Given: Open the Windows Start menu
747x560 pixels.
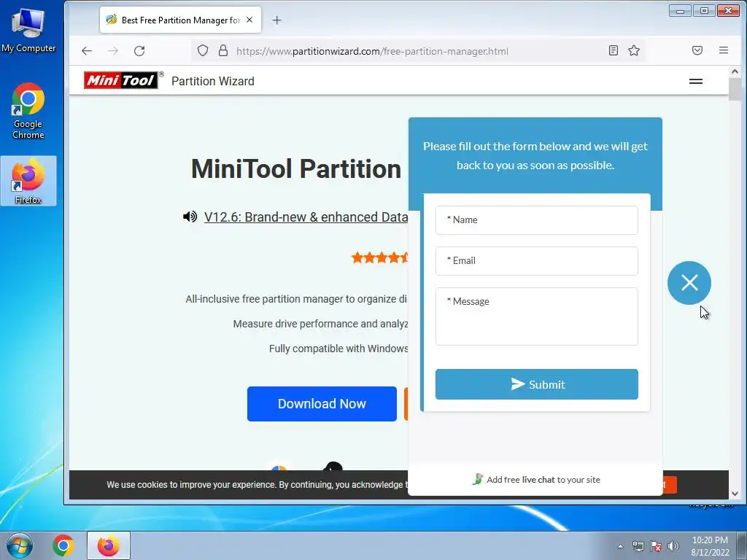Looking at the screenshot, I should tap(20, 545).
